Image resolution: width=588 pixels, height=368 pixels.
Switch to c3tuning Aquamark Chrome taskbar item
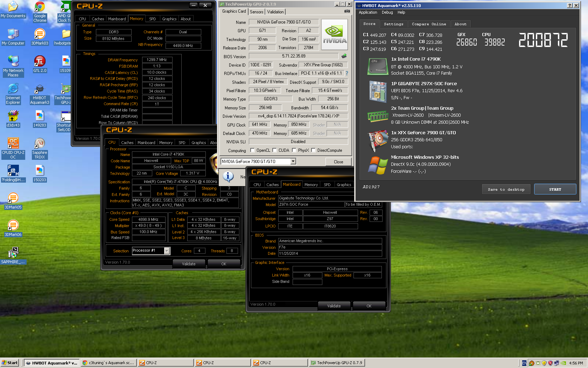click(x=108, y=363)
